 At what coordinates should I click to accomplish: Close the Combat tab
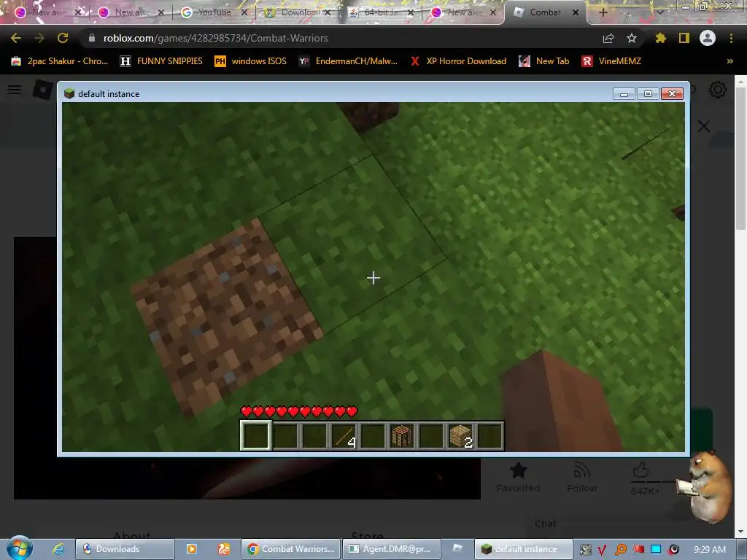click(x=576, y=12)
